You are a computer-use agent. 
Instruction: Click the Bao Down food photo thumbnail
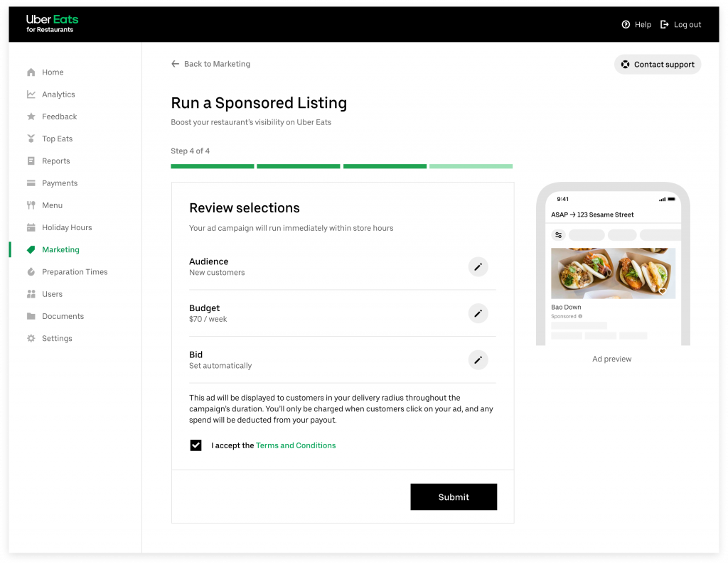click(x=613, y=273)
